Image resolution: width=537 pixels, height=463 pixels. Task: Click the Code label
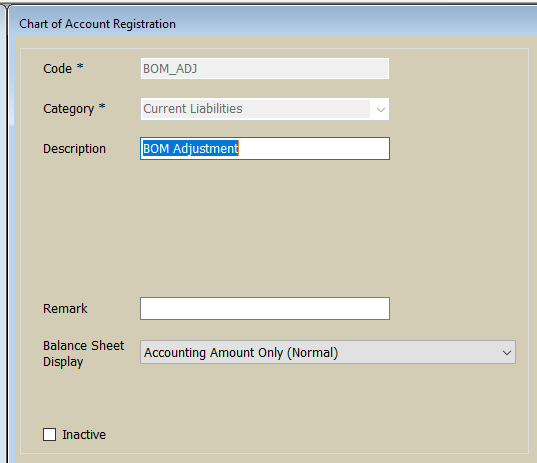(57, 68)
